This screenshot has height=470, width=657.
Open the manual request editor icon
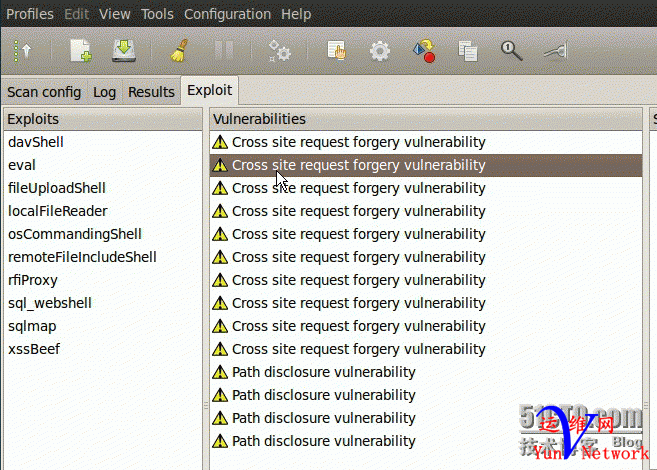coord(338,51)
